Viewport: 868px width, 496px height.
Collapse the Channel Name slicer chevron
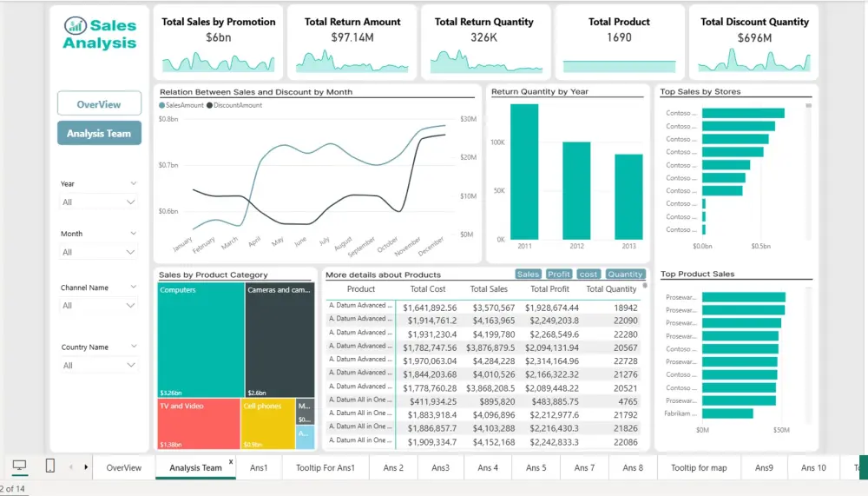coord(134,287)
